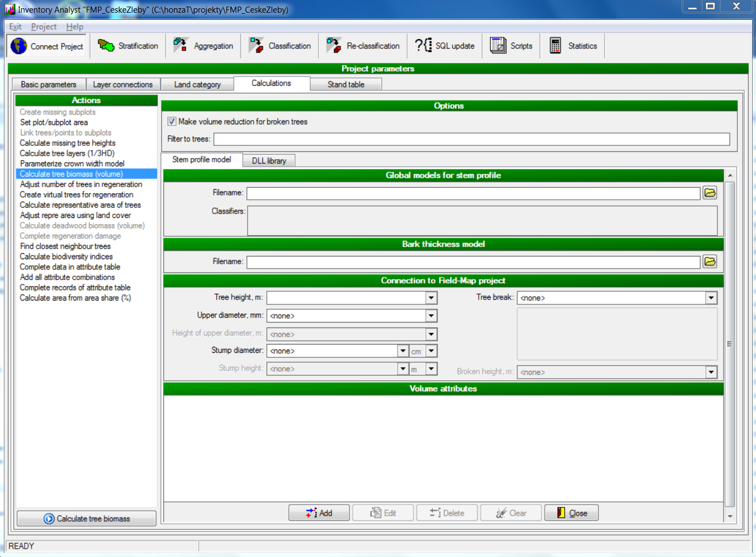
Task: Open the Tree break dropdown
Action: tap(711, 298)
